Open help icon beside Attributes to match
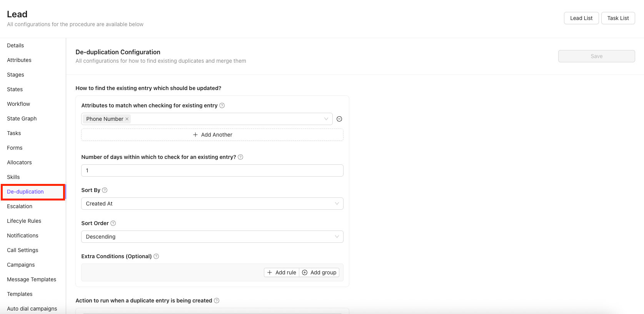The image size is (644, 314). coord(222,105)
